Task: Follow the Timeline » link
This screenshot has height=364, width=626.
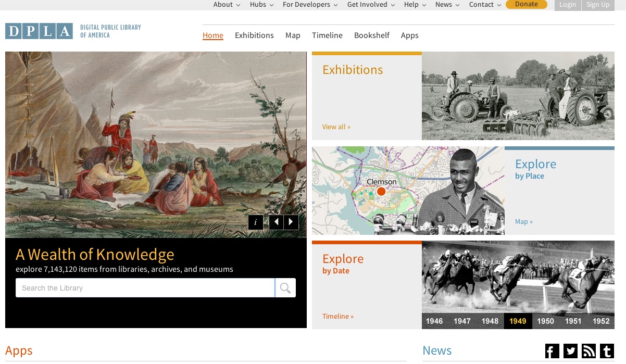Action: point(338,316)
